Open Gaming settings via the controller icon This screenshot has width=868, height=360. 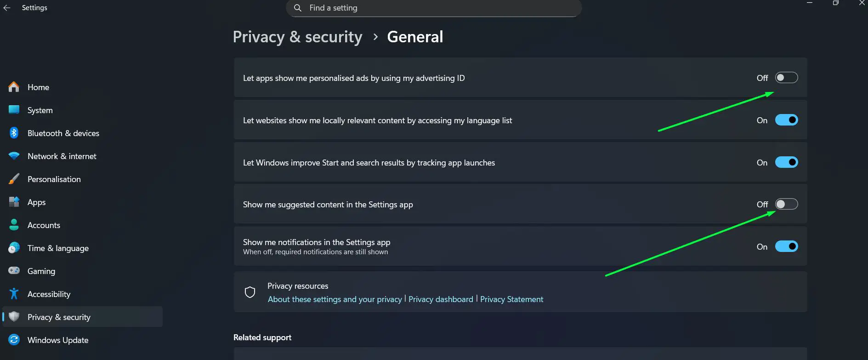pos(13,271)
